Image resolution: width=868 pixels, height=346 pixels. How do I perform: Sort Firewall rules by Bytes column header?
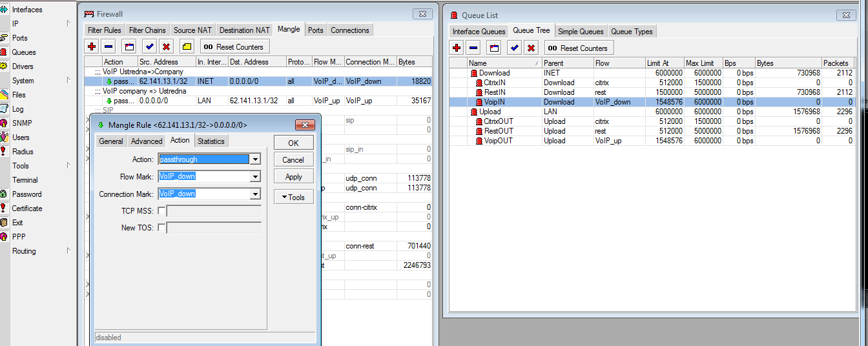(x=415, y=62)
